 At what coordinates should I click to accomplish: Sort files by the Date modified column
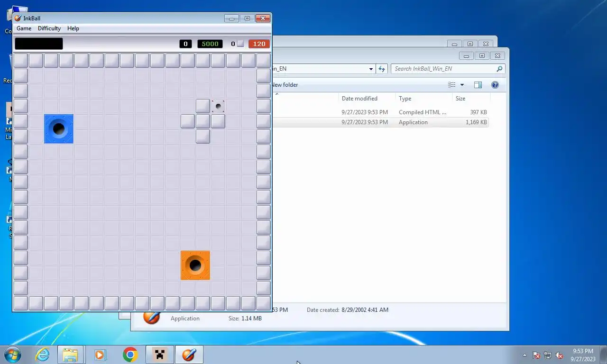pyautogui.click(x=359, y=99)
